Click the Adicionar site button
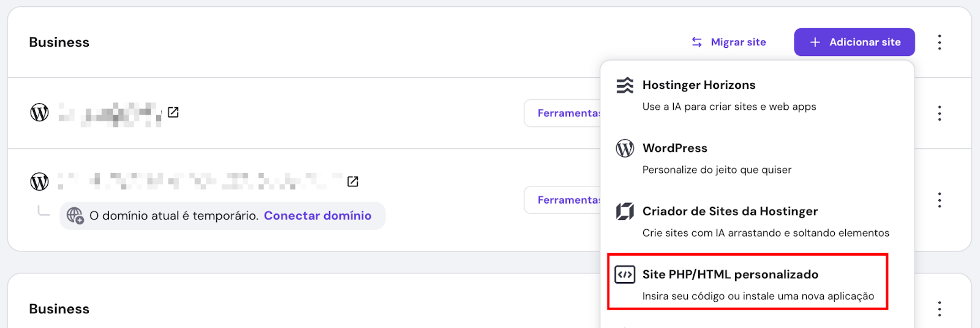980x328 pixels. click(854, 42)
